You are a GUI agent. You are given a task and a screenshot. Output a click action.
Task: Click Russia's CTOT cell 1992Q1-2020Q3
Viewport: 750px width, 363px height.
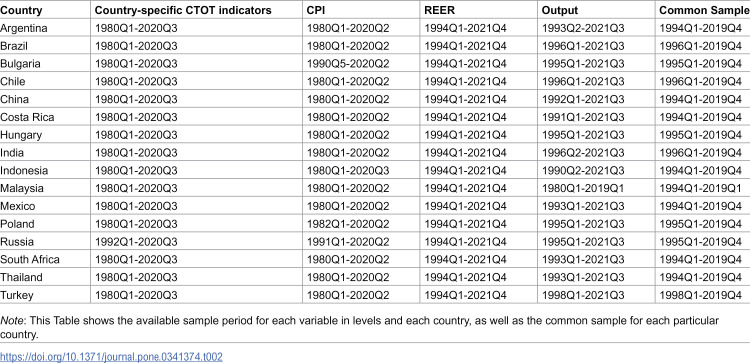click(136, 242)
